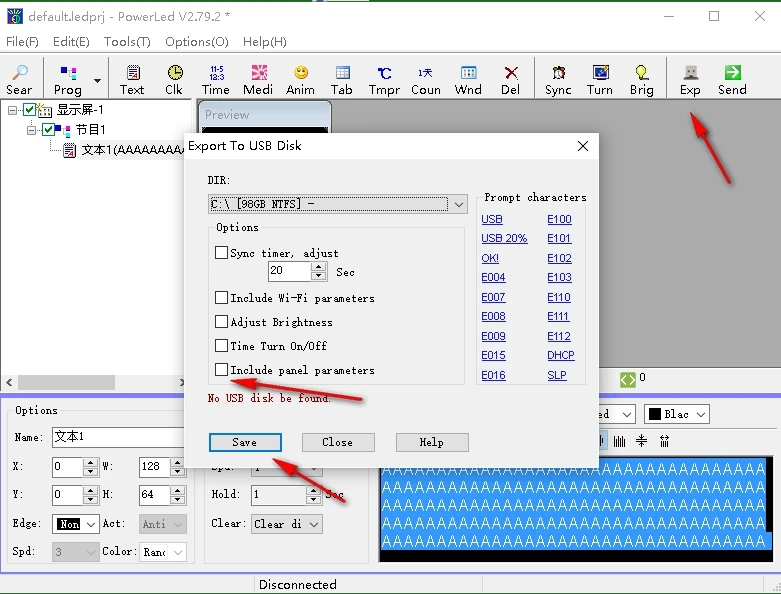Click the Sear search toolbar icon
This screenshot has width=781, height=594.
click(19, 80)
